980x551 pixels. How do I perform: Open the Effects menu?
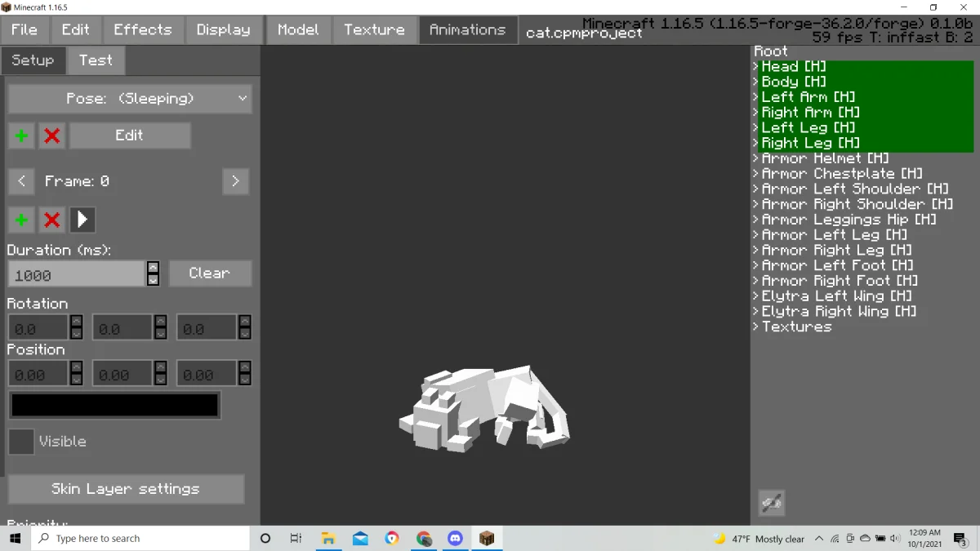tap(143, 29)
